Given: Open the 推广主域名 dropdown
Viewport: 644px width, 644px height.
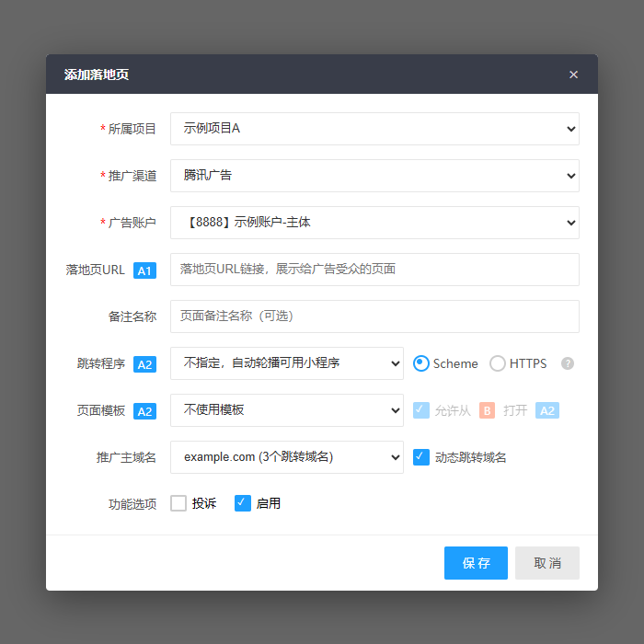Looking at the screenshot, I should pyautogui.click(x=287, y=457).
